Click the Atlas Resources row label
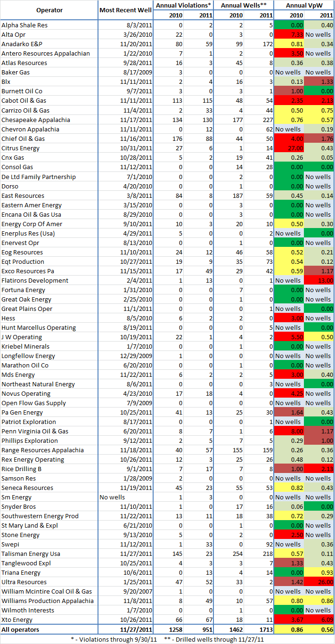 tap(24, 63)
